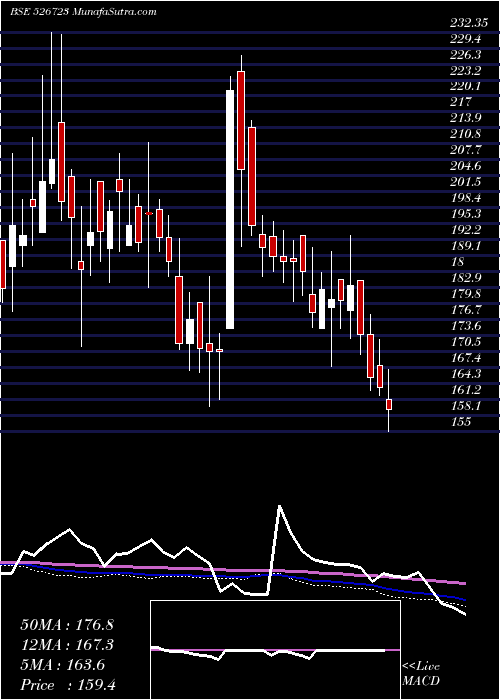Click the 170.5 price label
This screenshot has width=500, height=700.
tap(465, 342)
